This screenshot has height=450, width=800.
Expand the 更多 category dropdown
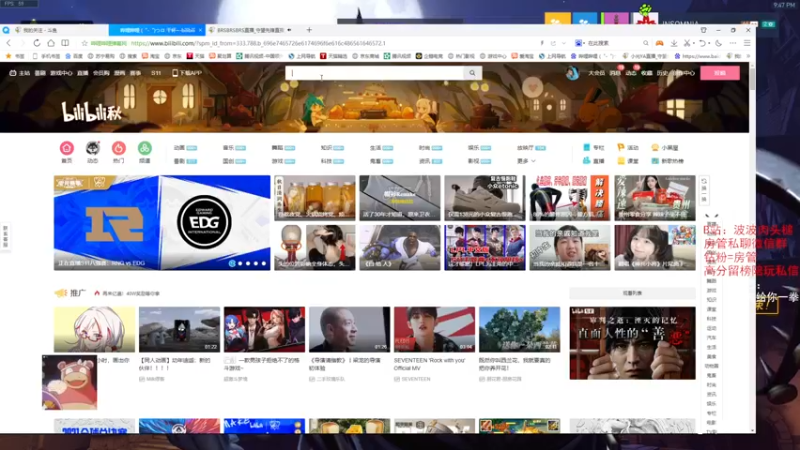(526, 161)
